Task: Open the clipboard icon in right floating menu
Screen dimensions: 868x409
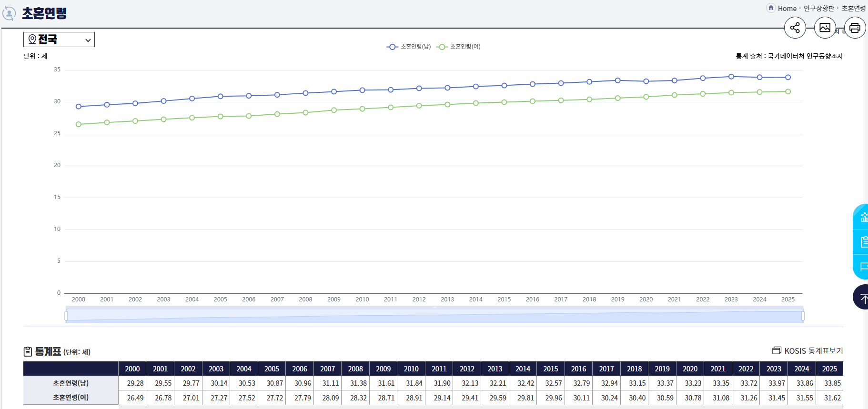Action: point(863,242)
